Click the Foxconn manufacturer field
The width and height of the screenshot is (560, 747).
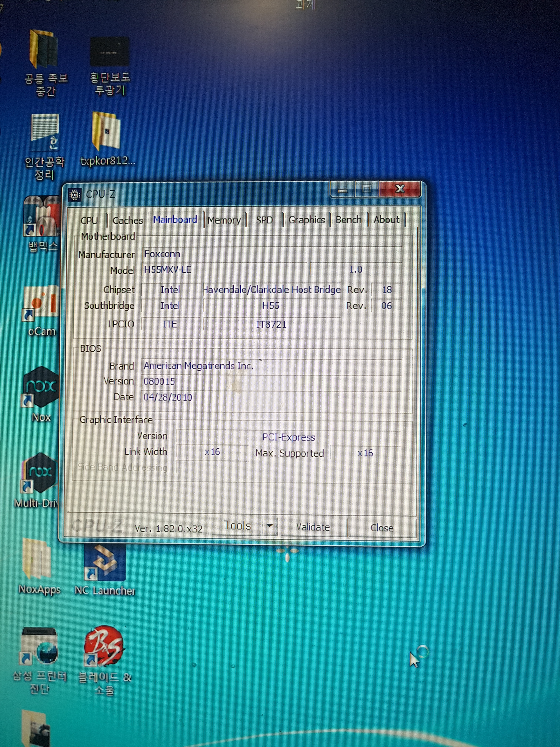[x=272, y=254]
